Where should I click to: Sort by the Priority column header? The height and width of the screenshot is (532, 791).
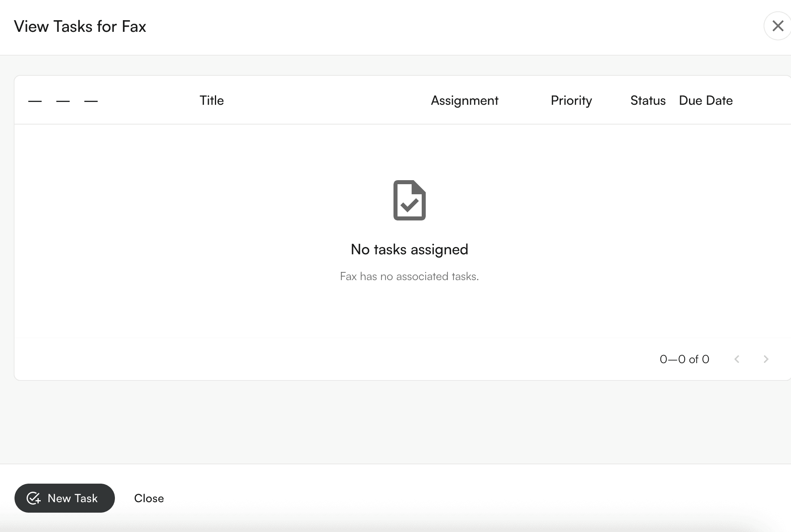point(571,100)
